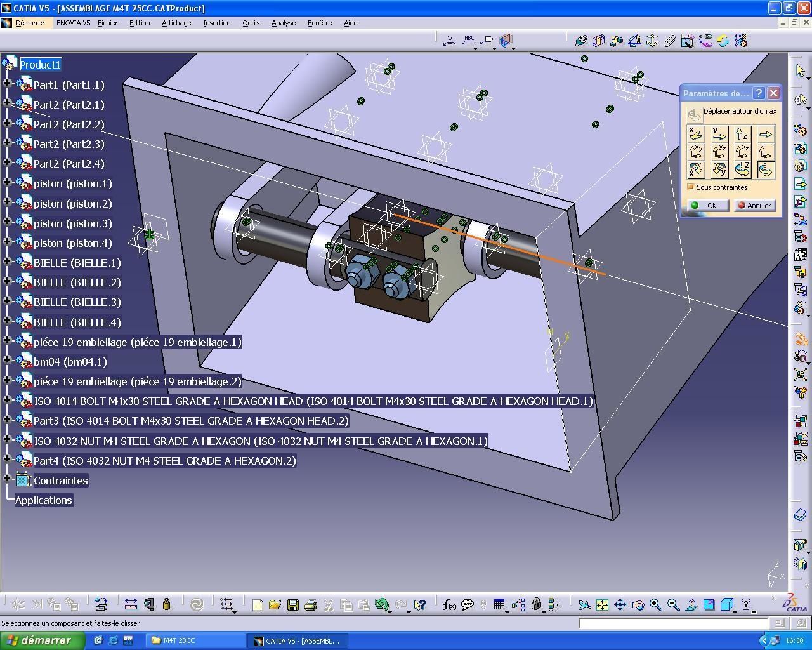The width and height of the screenshot is (812, 650).
Task: Pick the rotate around Y axis icon
Action: point(719,169)
